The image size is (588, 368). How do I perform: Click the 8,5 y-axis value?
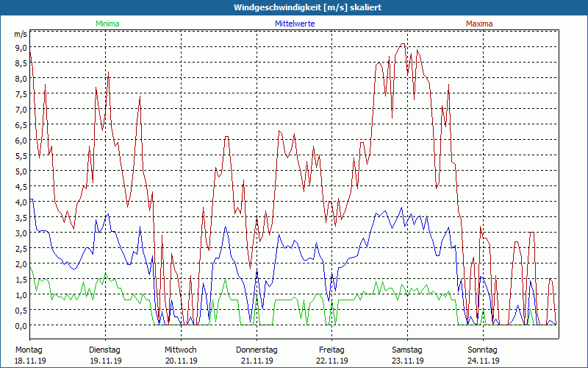(x=21, y=63)
